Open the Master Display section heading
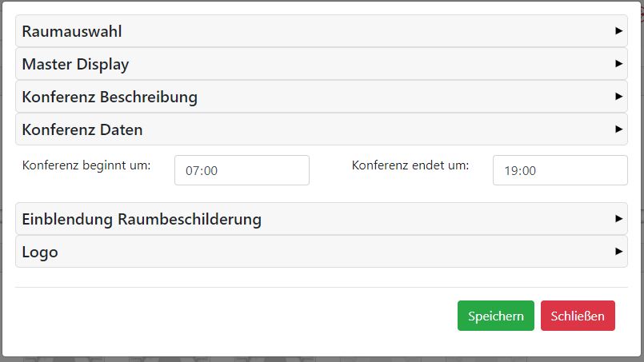This screenshot has width=644, height=362. 75,65
